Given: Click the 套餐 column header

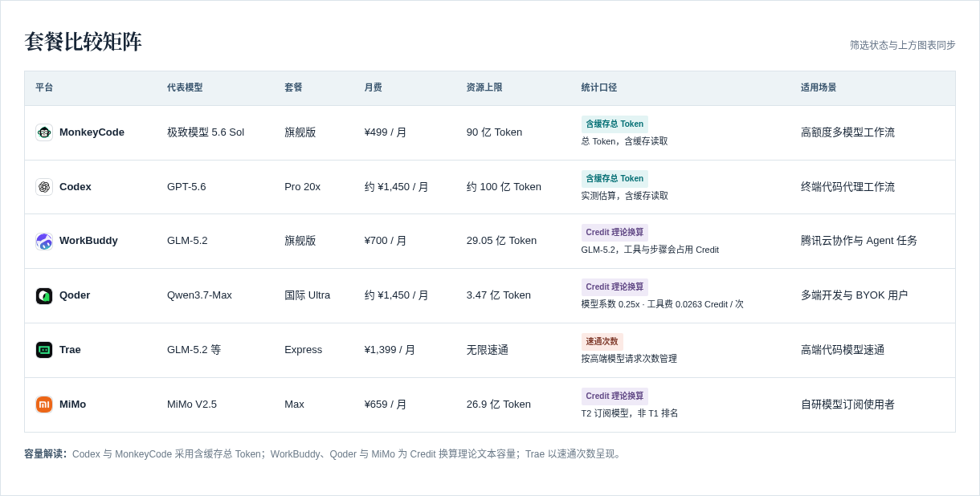Looking at the screenshot, I should point(293,87).
